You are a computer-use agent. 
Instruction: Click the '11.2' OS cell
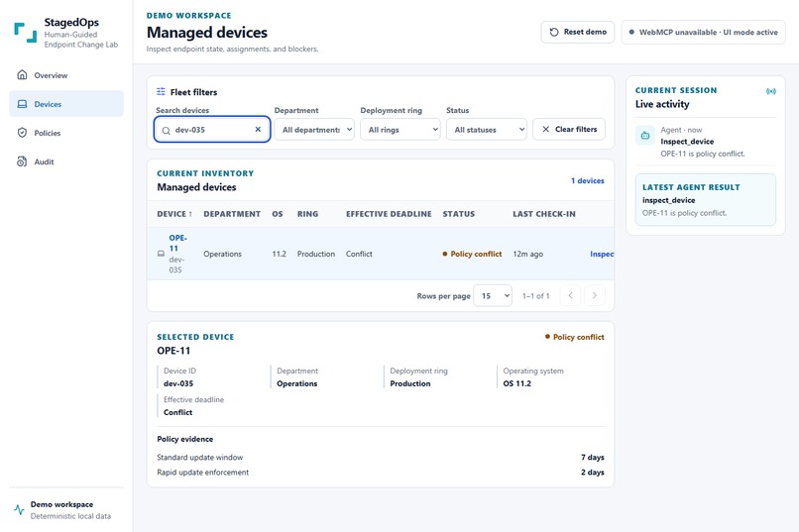[280, 254]
